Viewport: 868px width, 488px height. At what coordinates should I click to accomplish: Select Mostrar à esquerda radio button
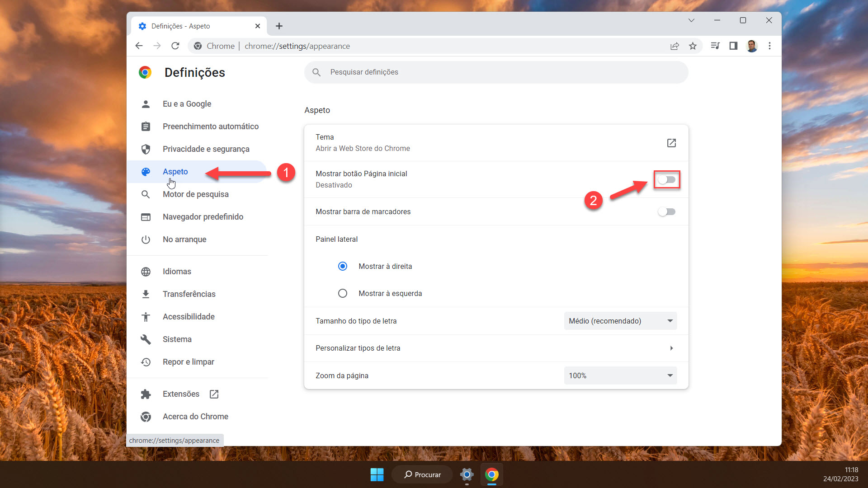343,293
